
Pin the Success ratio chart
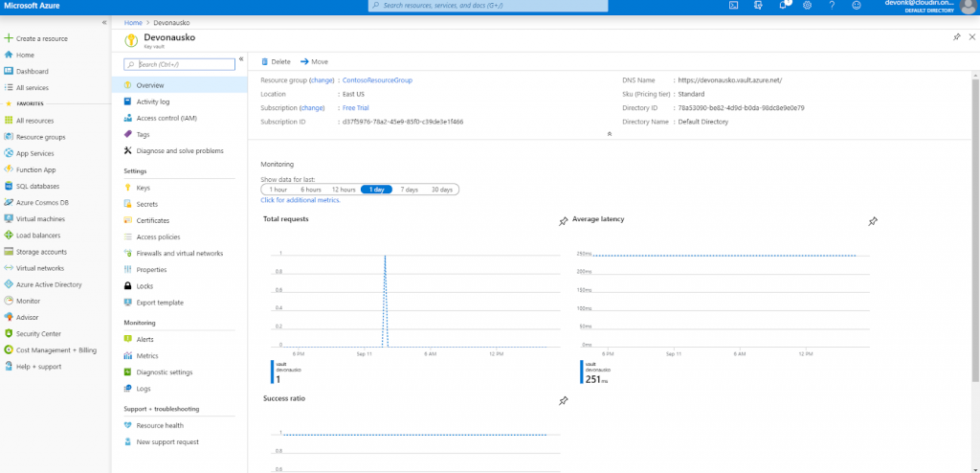coord(563,400)
